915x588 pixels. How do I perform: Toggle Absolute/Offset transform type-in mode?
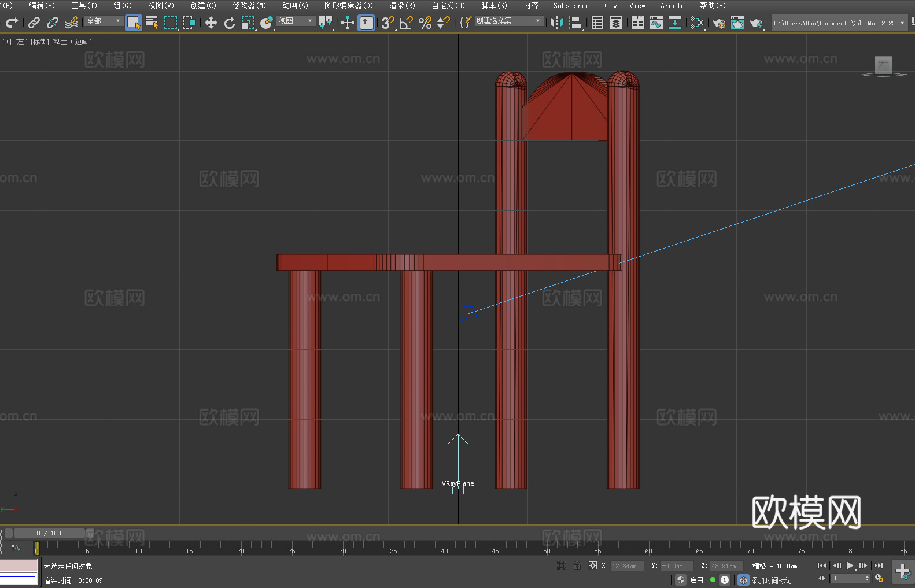coord(593,565)
